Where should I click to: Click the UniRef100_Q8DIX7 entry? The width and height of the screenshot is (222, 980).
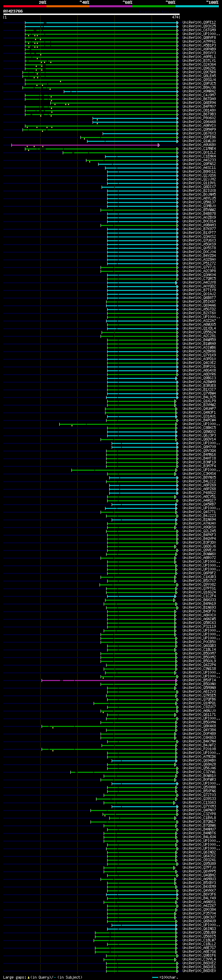[199, 187]
